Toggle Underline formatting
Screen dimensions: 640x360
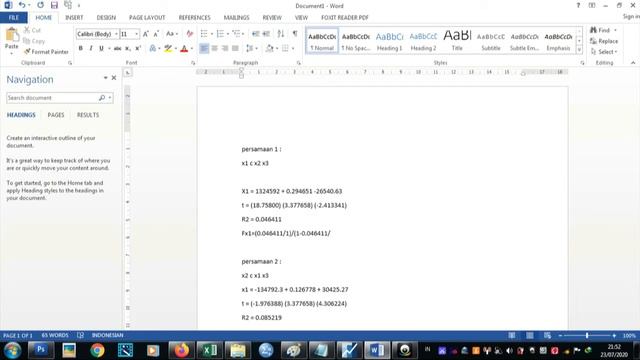click(x=101, y=49)
